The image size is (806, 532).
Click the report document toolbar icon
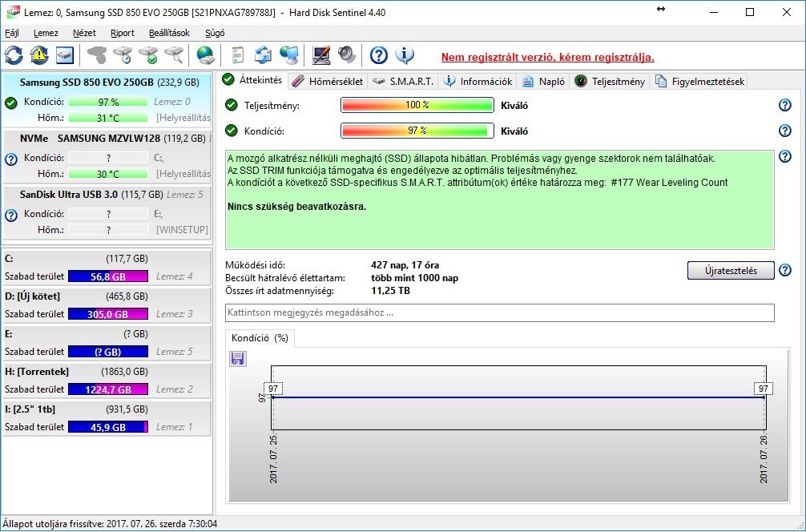pos(237,55)
